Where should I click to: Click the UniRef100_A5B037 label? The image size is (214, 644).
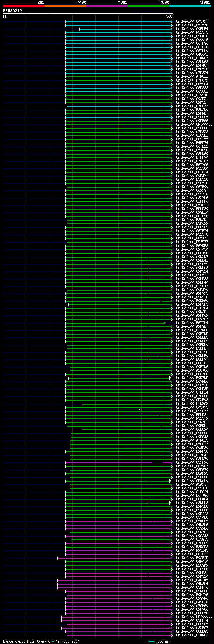click(192, 444)
